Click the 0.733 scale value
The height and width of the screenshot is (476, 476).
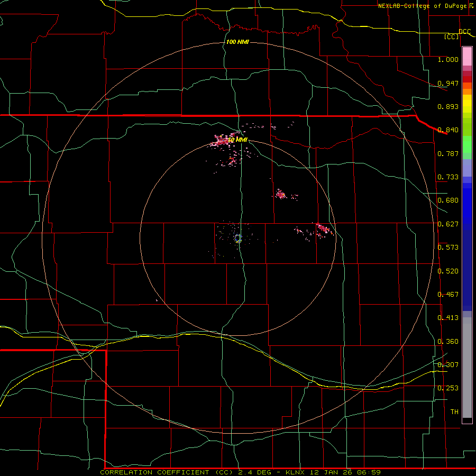448,177
